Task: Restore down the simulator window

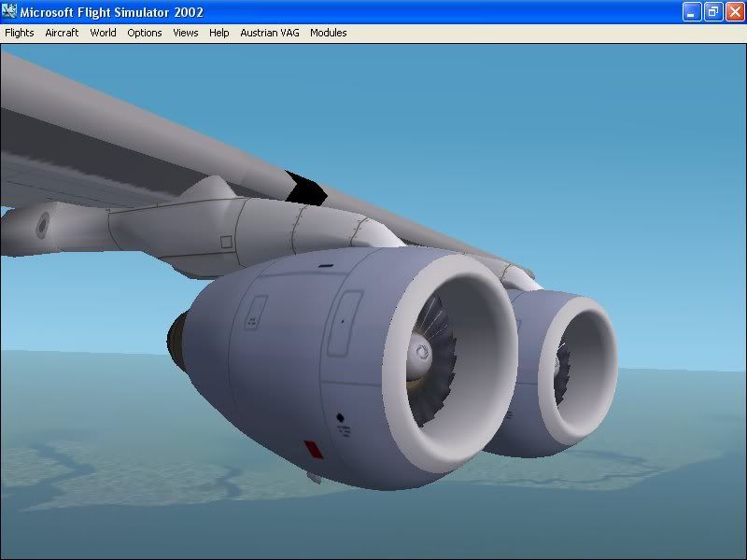Action: click(x=712, y=11)
